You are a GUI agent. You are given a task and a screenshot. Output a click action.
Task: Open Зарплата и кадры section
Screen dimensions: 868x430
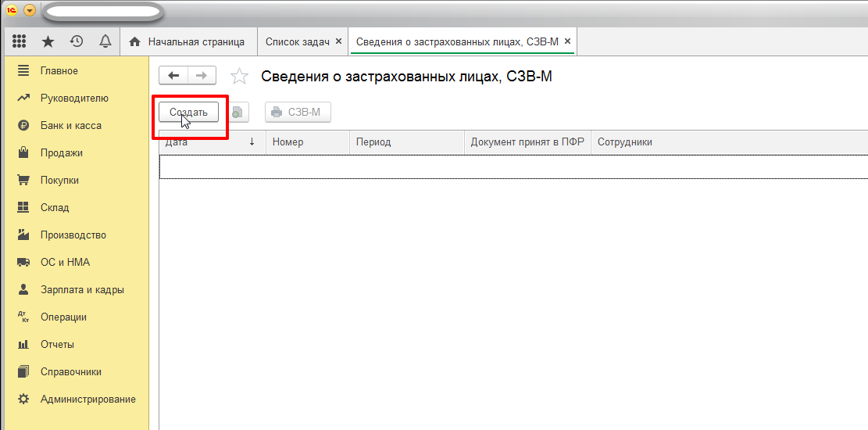(x=82, y=290)
